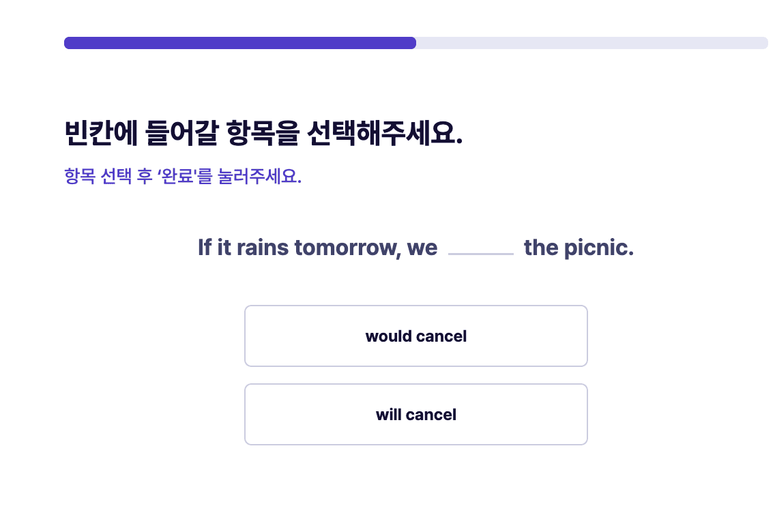
Task: Click the purple filled part of progress bar
Action: click(239, 43)
